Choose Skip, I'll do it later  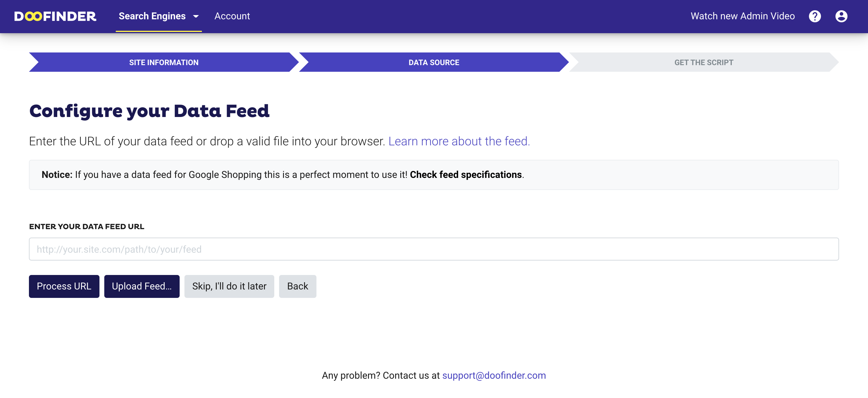pyautogui.click(x=229, y=286)
